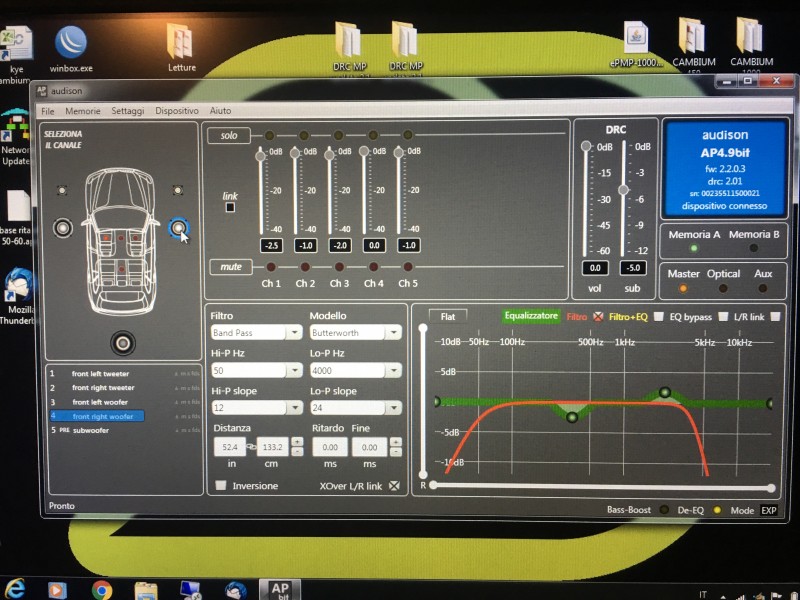
Task: Open Google Chrome from taskbar
Action: (x=102, y=589)
